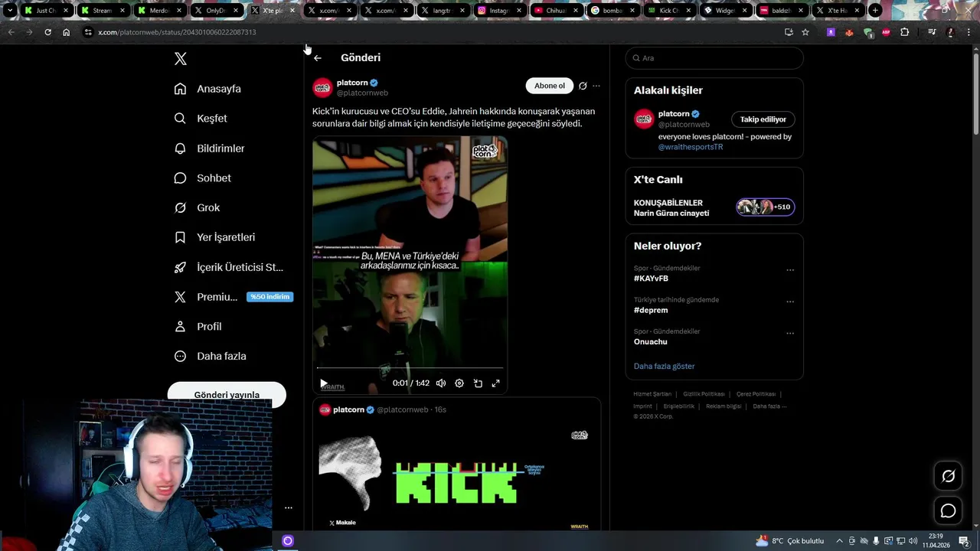The width and height of the screenshot is (980, 551).
Task: Open options for the #deprem trend
Action: pos(790,302)
